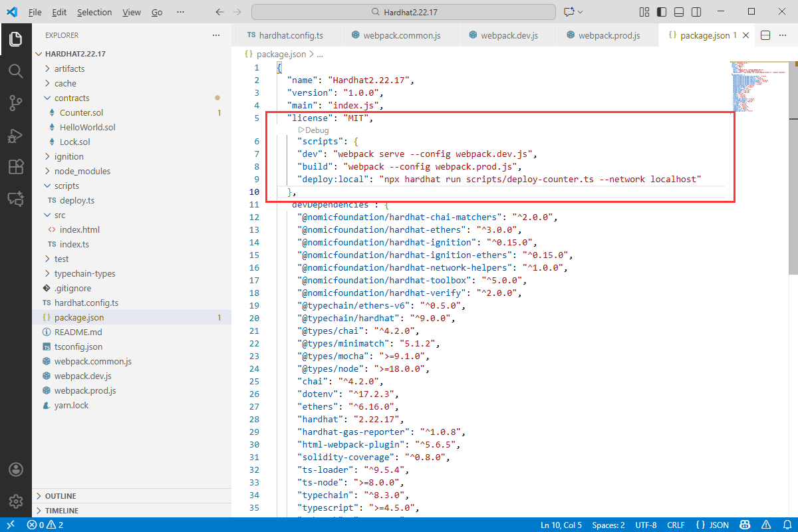Go forward using the title bar arrow
Image resolution: width=798 pixels, height=532 pixels.
pos(238,12)
